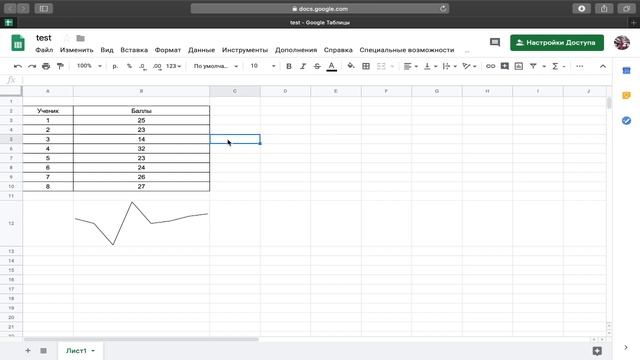
Task: Open the font size 10 dropdown
Action: point(263,66)
